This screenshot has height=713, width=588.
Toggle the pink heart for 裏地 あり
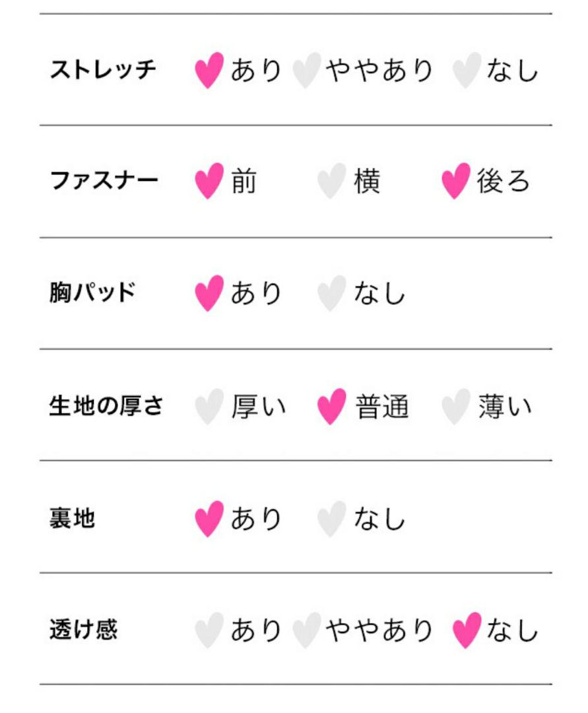coord(209,519)
